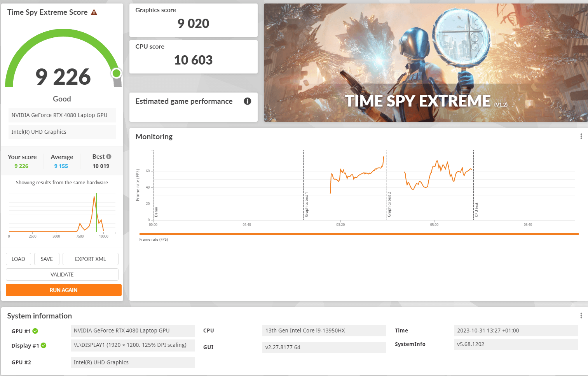
Task: Click the Graphics test 2 marker in Monitoring
Action: coord(389,205)
